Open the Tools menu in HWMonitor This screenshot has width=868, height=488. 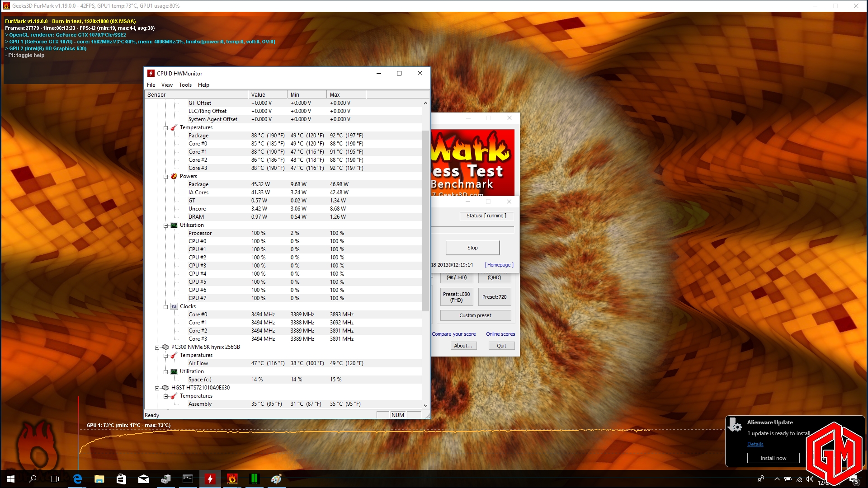click(185, 85)
